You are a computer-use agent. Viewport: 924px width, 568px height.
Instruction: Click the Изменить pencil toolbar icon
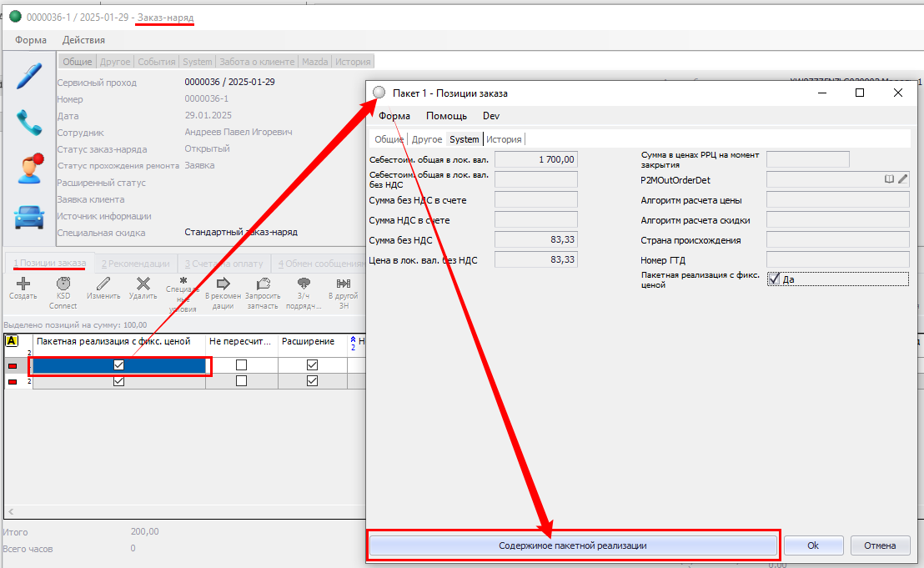point(103,284)
